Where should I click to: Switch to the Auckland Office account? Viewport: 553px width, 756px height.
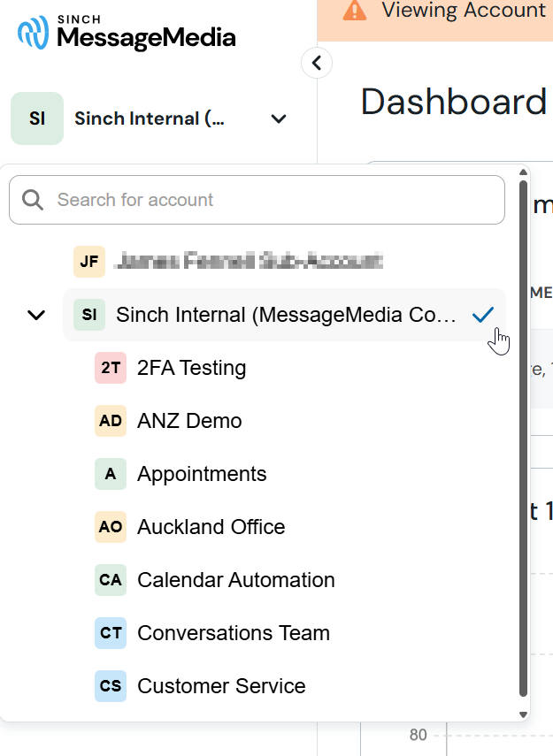coord(211,527)
